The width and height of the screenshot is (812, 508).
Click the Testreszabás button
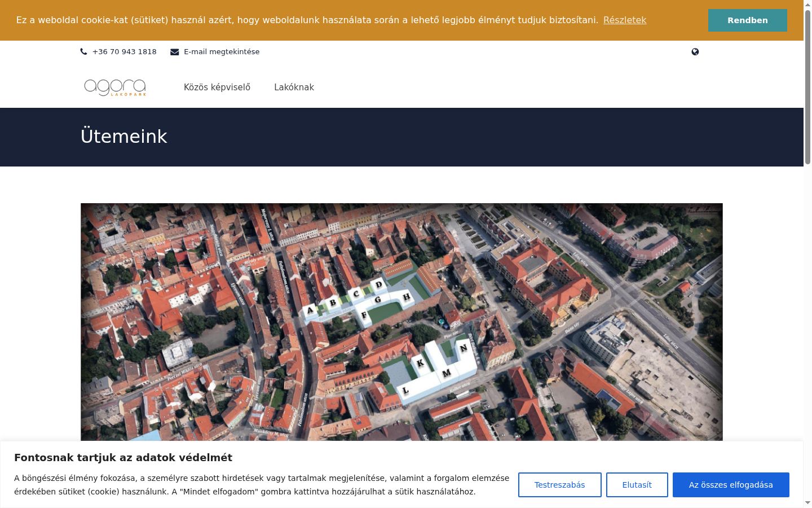560,485
